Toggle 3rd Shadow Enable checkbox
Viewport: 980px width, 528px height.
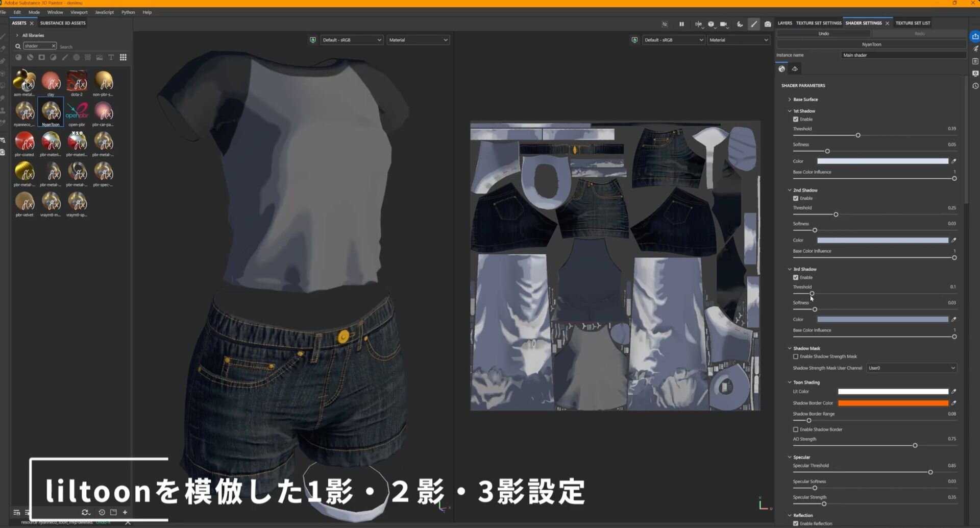click(x=795, y=278)
